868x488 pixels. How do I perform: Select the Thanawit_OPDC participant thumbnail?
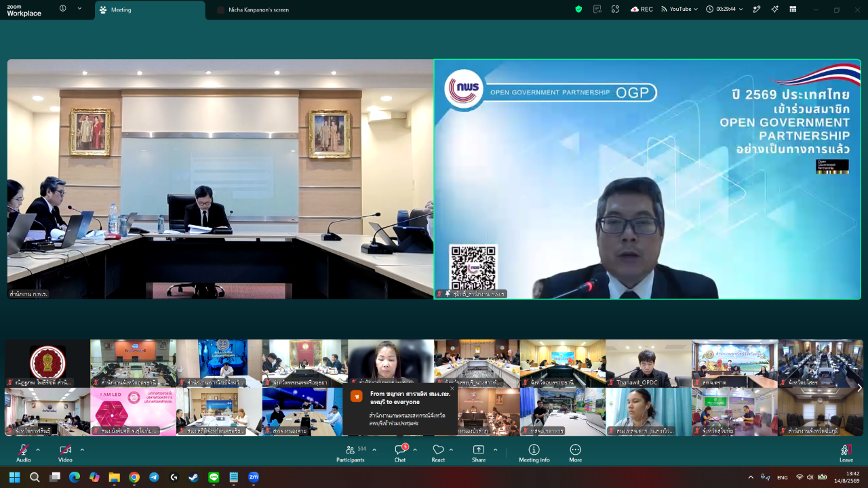648,363
